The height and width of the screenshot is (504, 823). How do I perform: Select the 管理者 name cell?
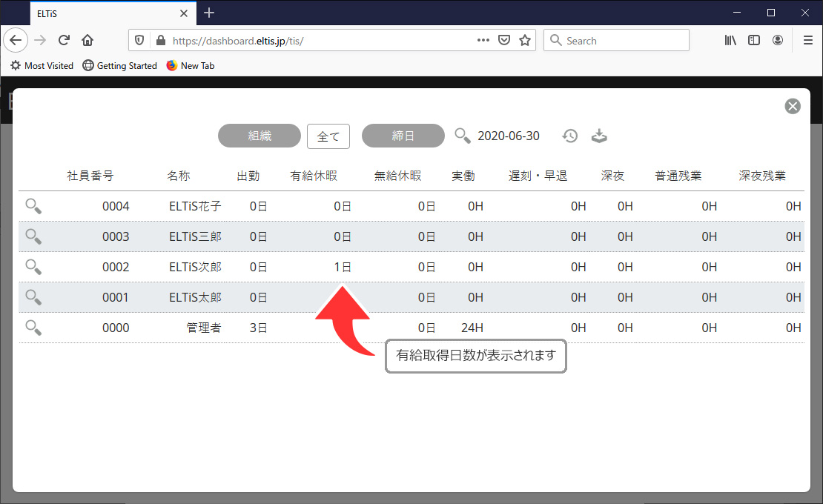204,328
